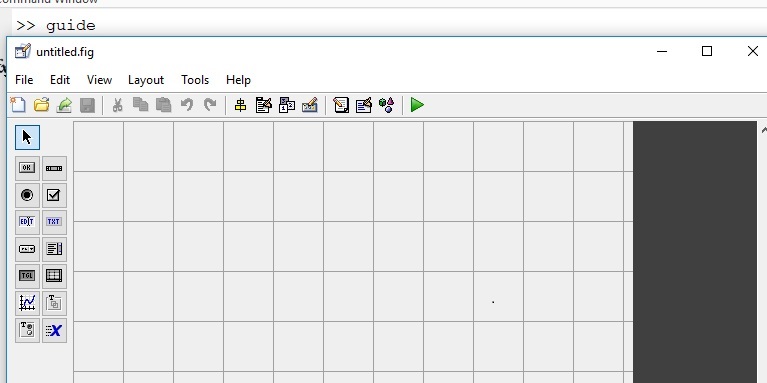Pick the Table component tool
The width and height of the screenshot is (767, 383).
pyautogui.click(x=54, y=276)
